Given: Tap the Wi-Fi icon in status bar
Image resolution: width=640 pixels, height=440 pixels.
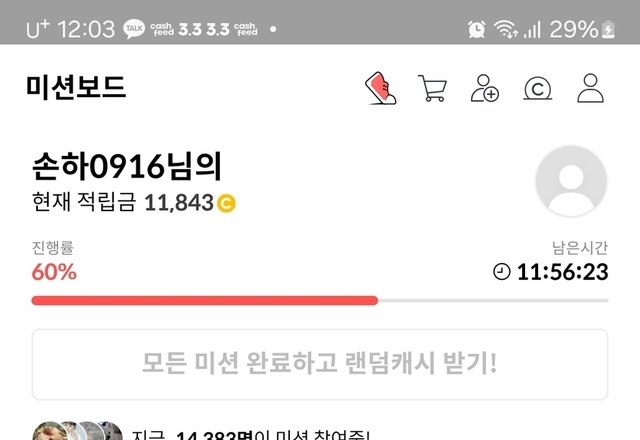Looking at the screenshot, I should click(506, 29).
